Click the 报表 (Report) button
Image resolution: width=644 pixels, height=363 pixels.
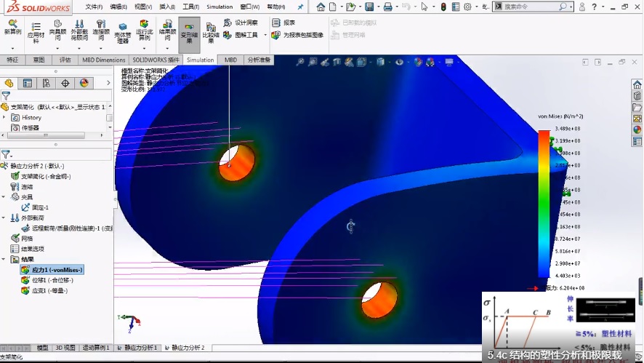283,23
